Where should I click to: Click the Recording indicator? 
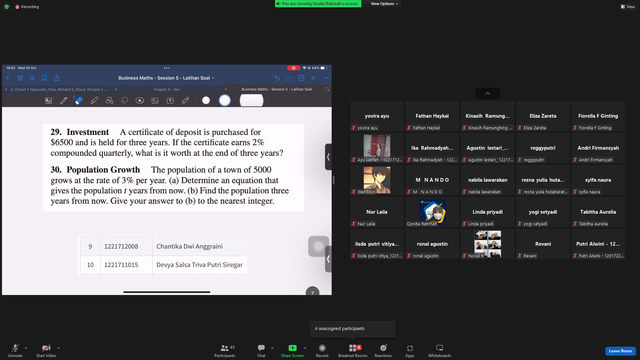click(x=27, y=7)
